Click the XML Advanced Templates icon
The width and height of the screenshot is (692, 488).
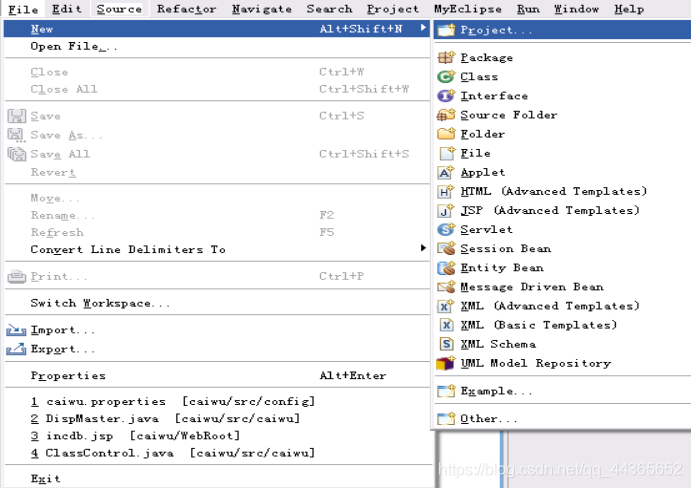tap(446, 306)
